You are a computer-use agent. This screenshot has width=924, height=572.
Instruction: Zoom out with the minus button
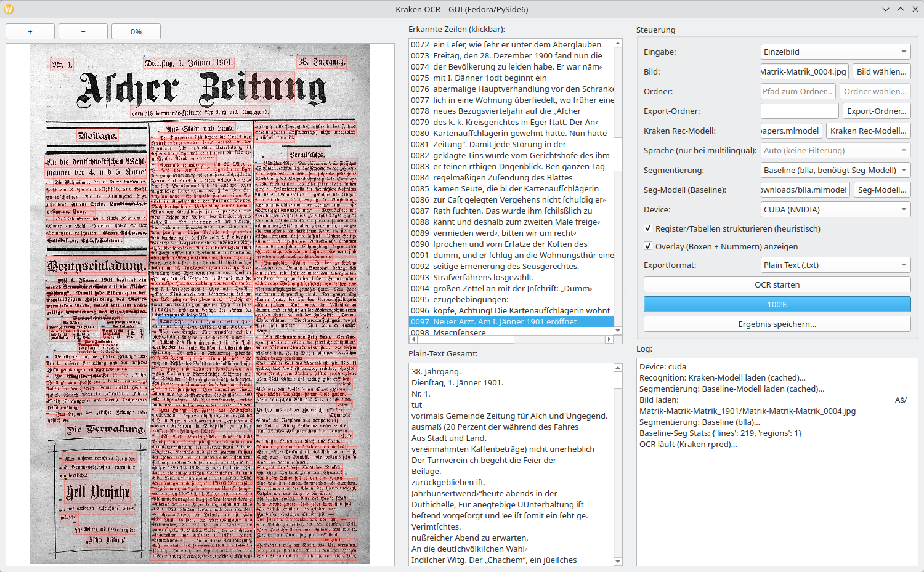coord(83,31)
